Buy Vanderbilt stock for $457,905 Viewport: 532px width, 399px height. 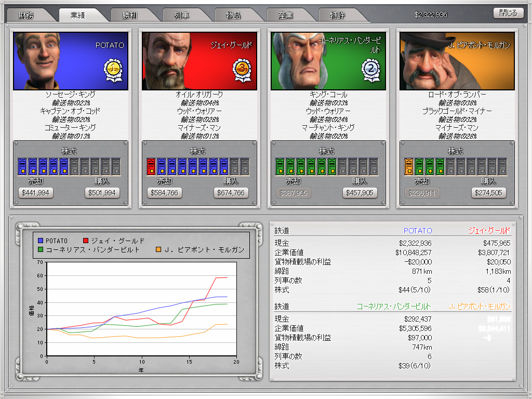pyautogui.click(x=360, y=193)
